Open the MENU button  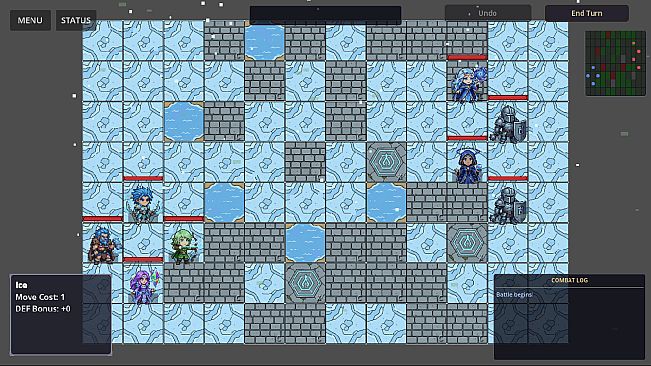click(30, 20)
